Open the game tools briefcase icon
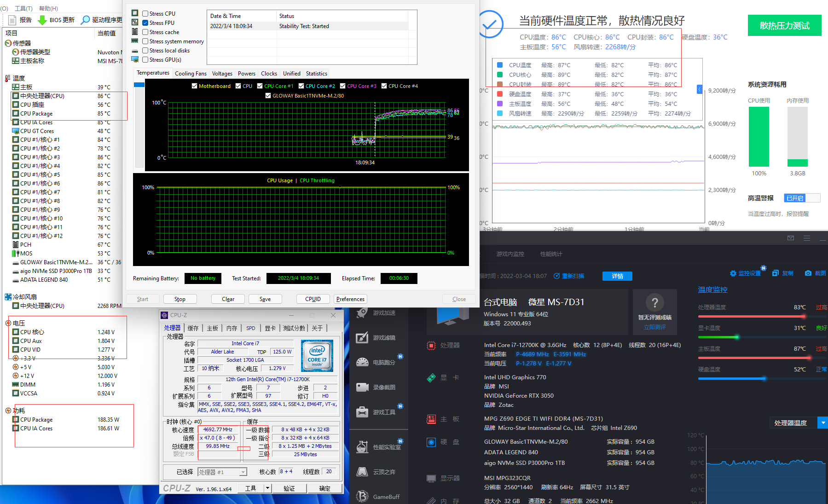The height and width of the screenshot is (504, 828). tap(362, 411)
